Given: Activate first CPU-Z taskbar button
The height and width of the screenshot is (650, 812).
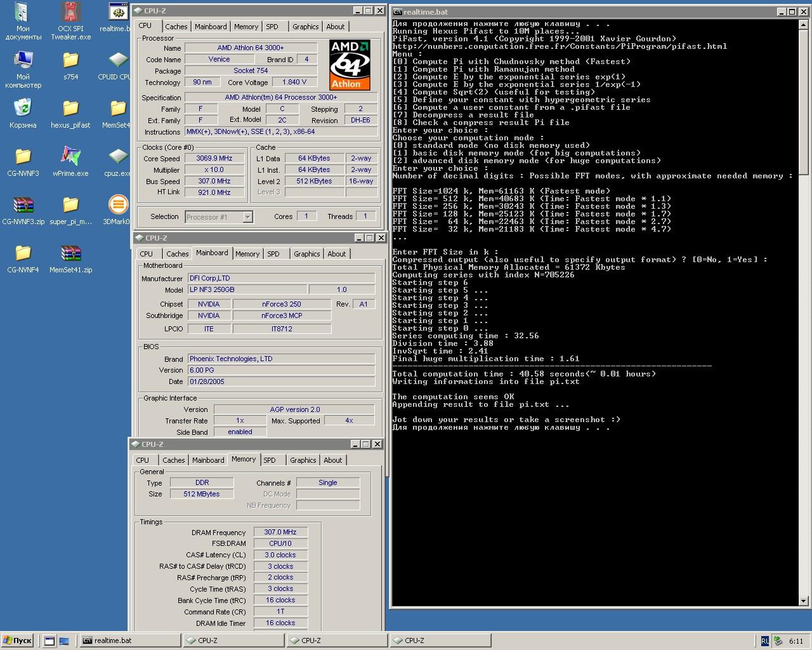Looking at the screenshot, I should point(233,641).
